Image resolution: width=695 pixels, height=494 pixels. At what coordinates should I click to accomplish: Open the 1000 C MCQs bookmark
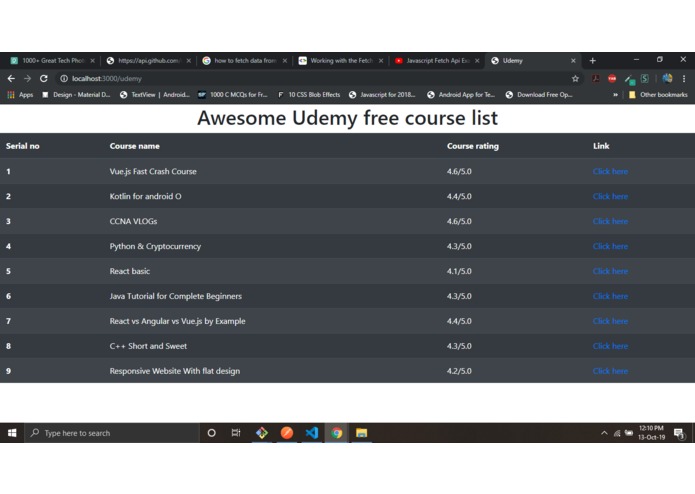coord(233,95)
